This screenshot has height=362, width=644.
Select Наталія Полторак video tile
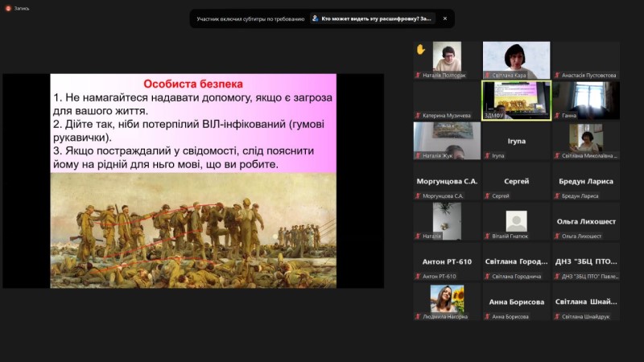pyautogui.click(x=447, y=60)
